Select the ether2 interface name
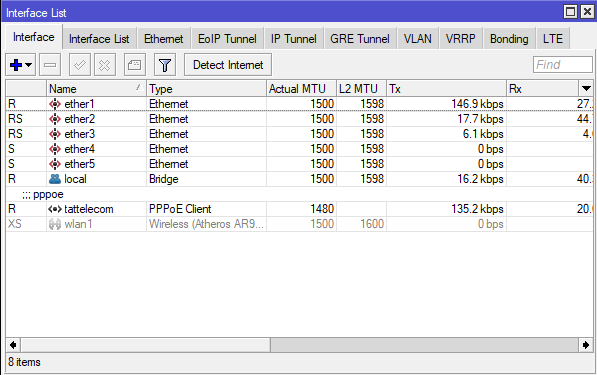 80,119
